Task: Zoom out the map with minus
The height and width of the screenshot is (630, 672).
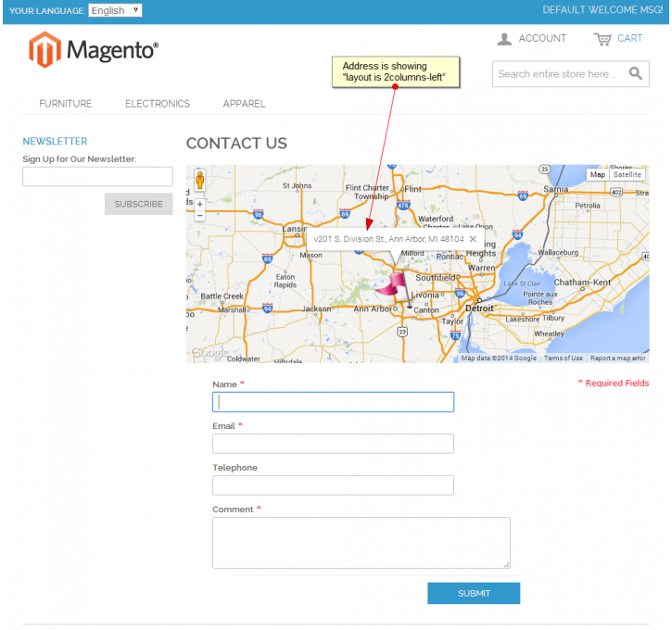Action: point(199,216)
